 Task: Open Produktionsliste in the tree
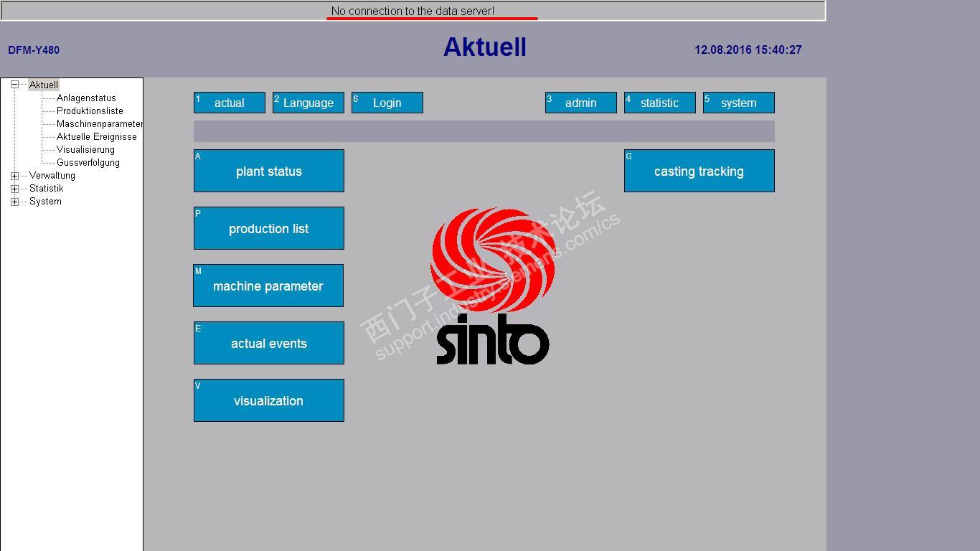pos(90,111)
